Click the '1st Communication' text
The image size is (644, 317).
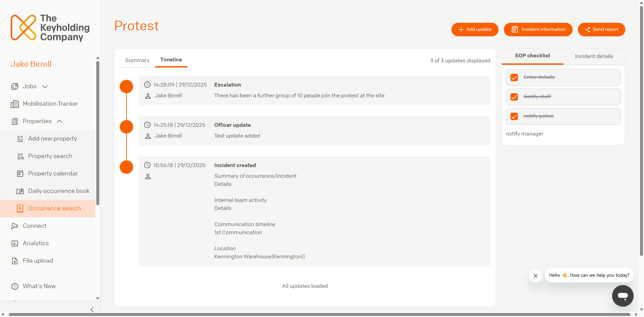238,233
